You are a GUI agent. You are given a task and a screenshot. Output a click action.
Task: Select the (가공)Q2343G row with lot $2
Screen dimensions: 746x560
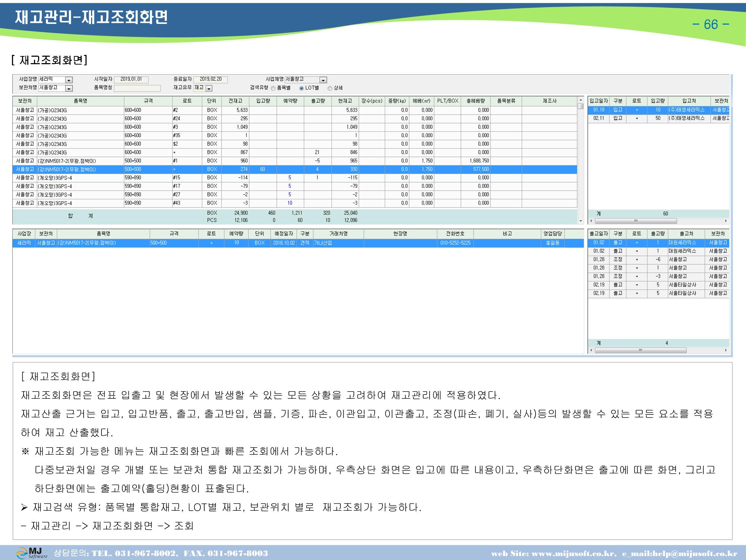(295, 144)
